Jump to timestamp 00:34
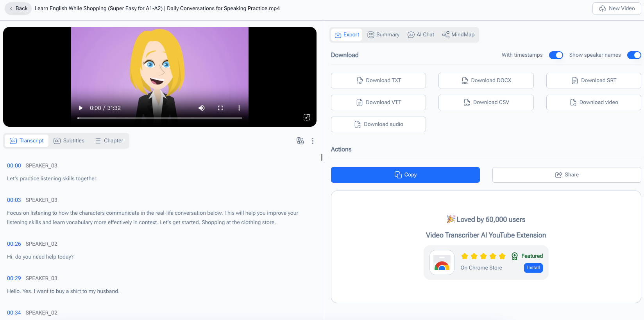 (x=14, y=313)
